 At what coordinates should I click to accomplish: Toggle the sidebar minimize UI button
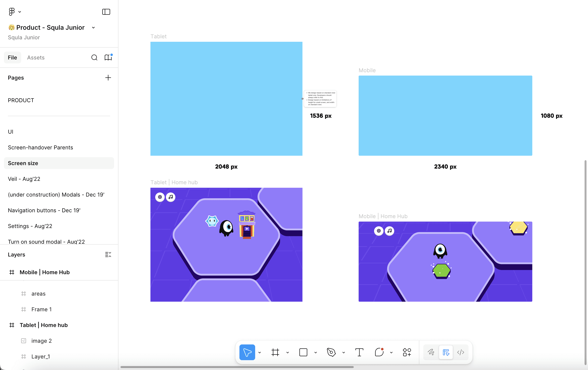(x=106, y=12)
